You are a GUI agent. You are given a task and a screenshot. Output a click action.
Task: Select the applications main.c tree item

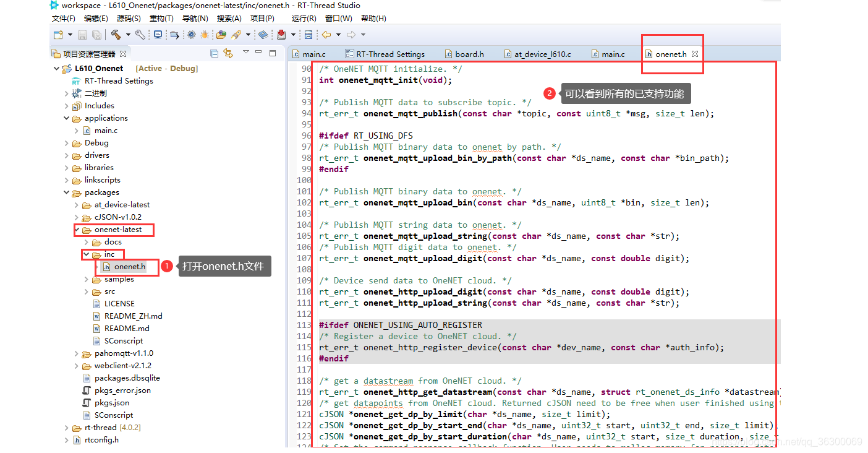coord(100,131)
